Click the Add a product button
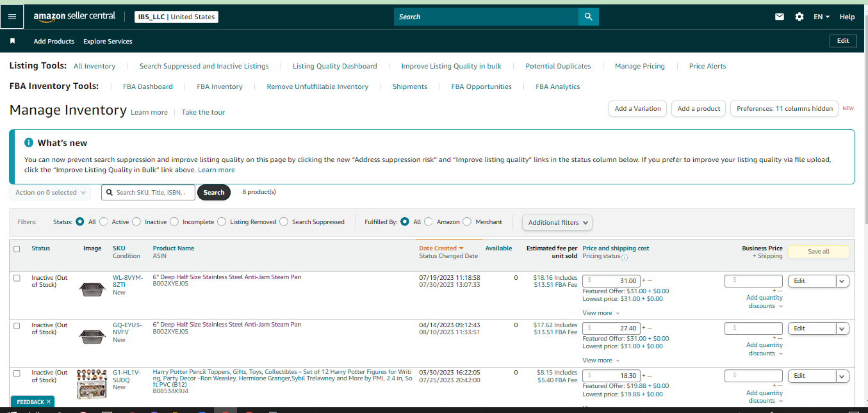The height and width of the screenshot is (413, 868). 699,109
